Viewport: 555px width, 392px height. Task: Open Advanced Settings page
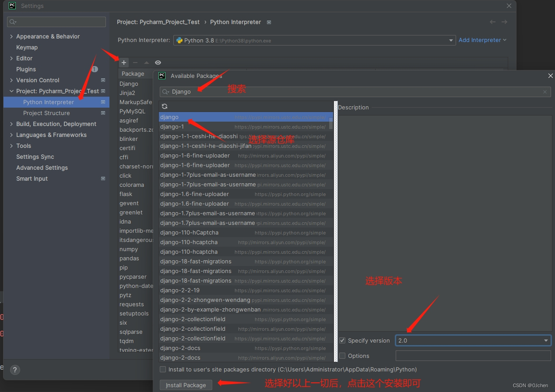click(x=42, y=168)
